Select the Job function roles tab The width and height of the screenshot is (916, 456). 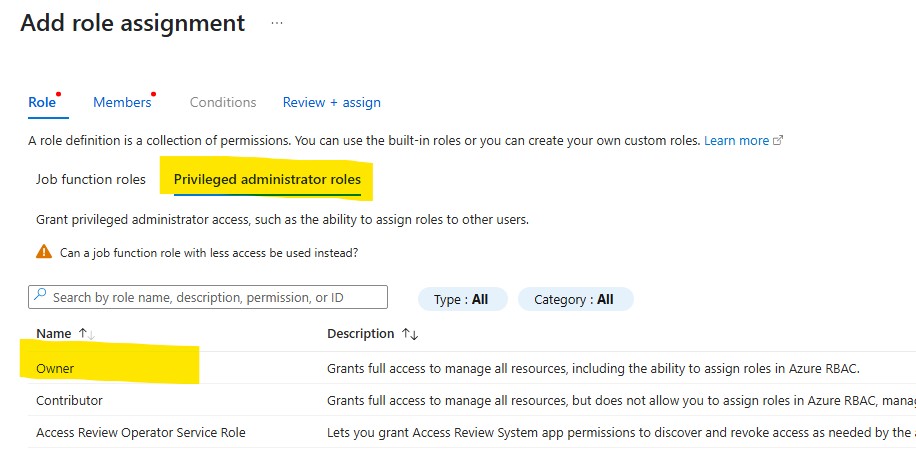[91, 179]
